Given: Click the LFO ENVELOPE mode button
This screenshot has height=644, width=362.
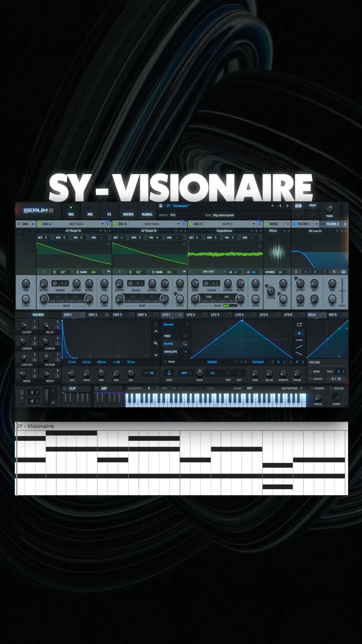Looking at the screenshot, I should pyautogui.click(x=176, y=352).
